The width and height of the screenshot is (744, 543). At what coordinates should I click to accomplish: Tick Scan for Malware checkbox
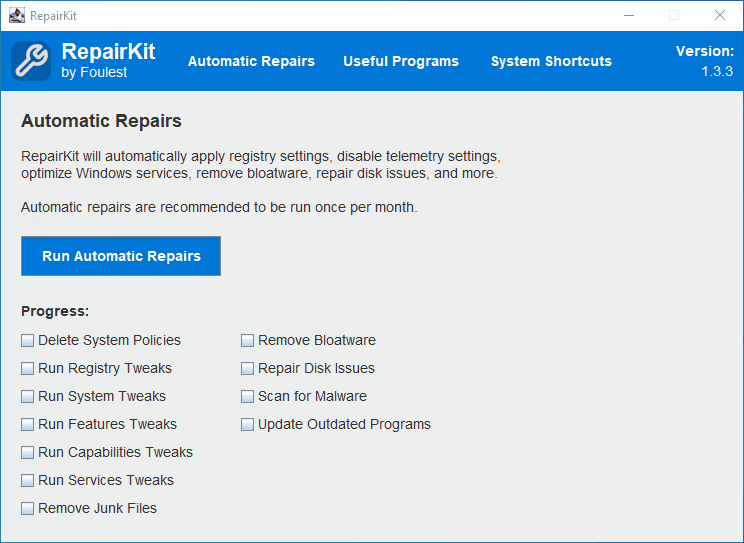pos(247,396)
